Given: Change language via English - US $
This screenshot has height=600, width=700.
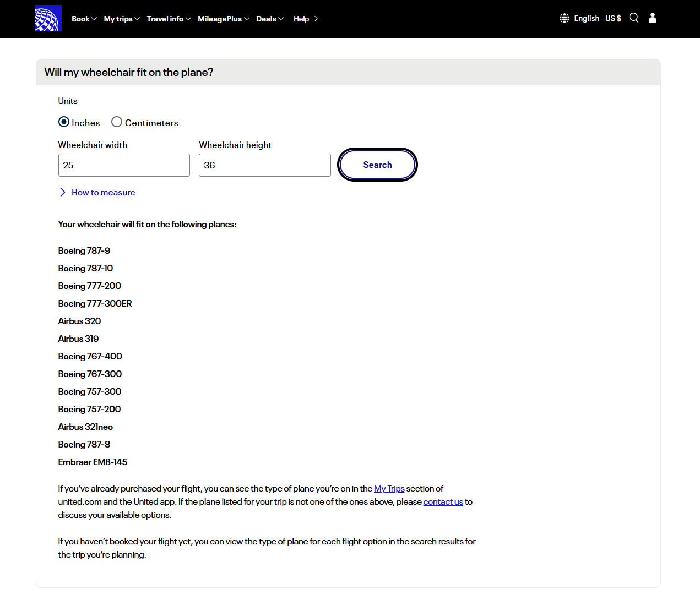Looking at the screenshot, I should (x=597, y=18).
